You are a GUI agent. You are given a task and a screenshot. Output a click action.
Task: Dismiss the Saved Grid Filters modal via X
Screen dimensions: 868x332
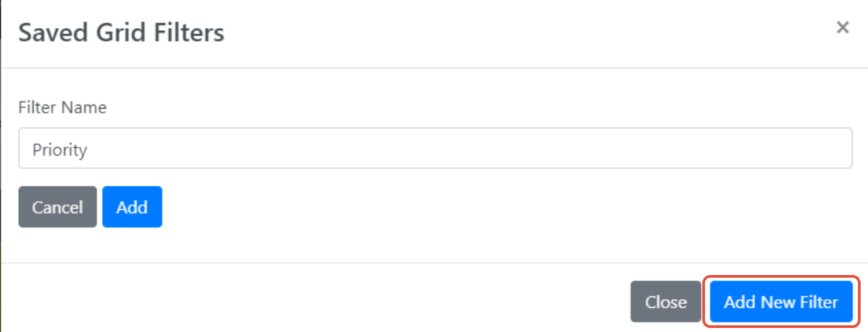point(843,27)
